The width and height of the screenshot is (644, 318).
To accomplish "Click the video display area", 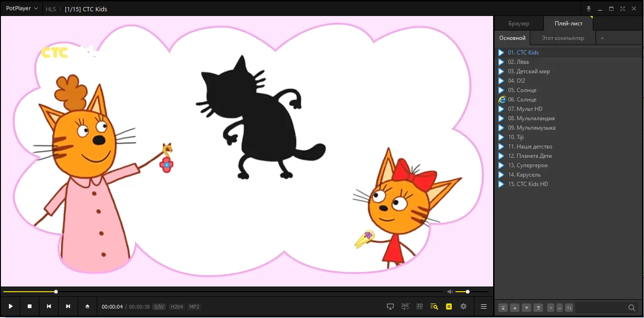I will click(247, 151).
